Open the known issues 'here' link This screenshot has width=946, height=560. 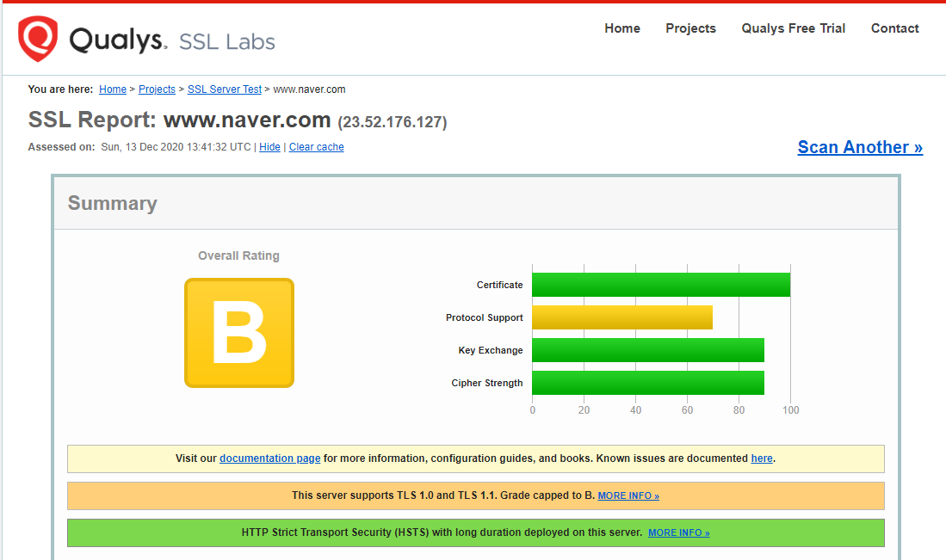click(762, 458)
